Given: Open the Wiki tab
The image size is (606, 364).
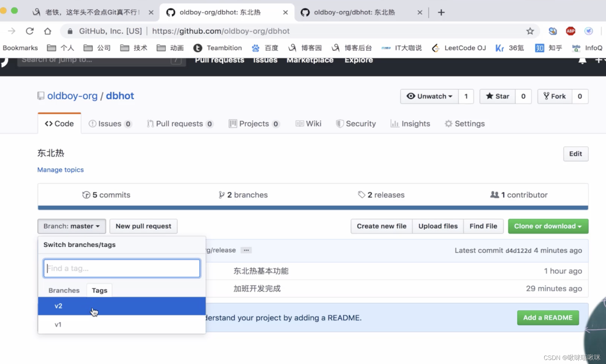Looking at the screenshot, I should point(308,124).
